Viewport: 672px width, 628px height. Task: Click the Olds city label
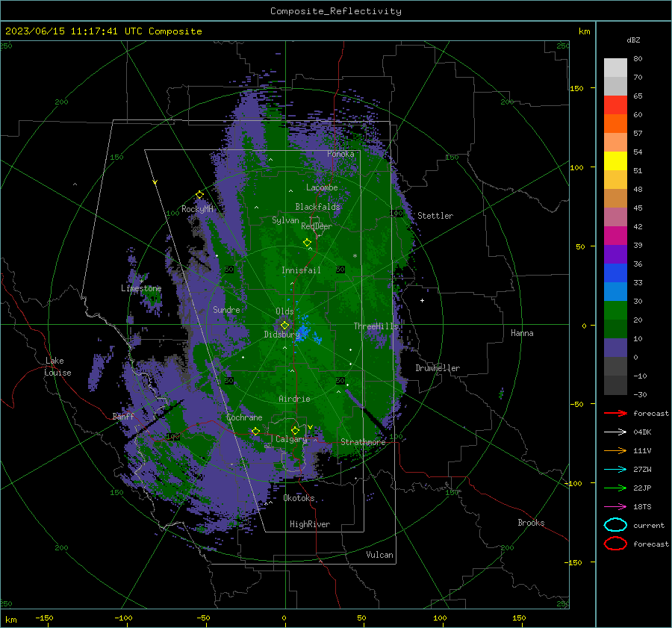(284, 311)
